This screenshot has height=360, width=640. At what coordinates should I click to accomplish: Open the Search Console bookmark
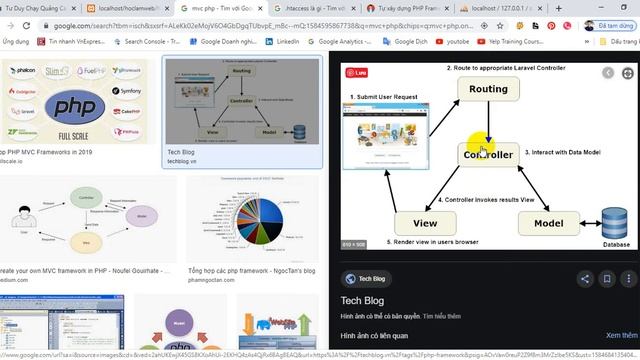147,42
